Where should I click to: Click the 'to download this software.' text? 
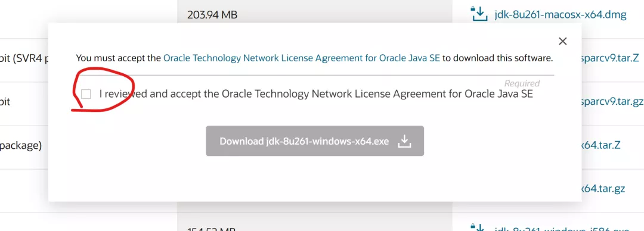[x=498, y=58]
